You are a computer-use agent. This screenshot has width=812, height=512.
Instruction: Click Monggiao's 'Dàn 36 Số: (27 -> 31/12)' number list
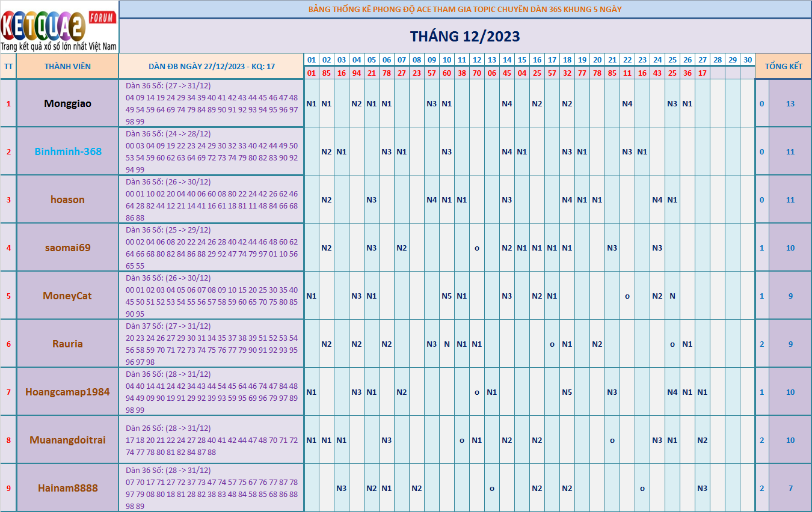point(211,103)
